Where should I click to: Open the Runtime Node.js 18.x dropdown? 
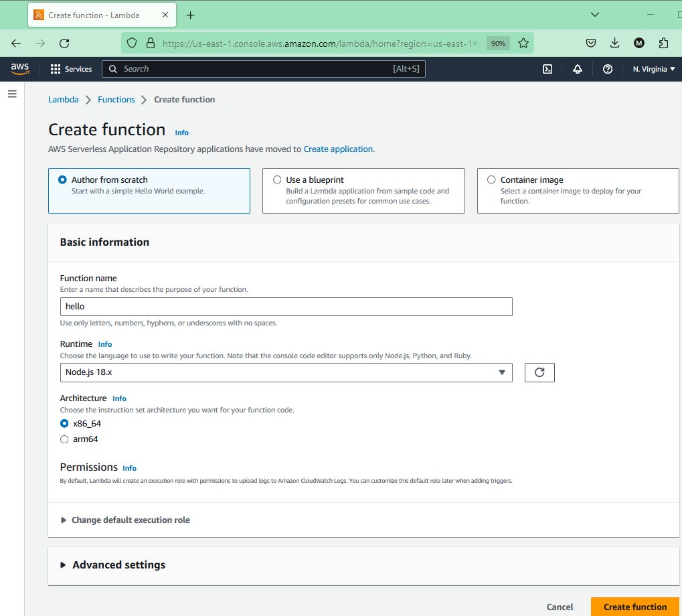[x=286, y=372]
